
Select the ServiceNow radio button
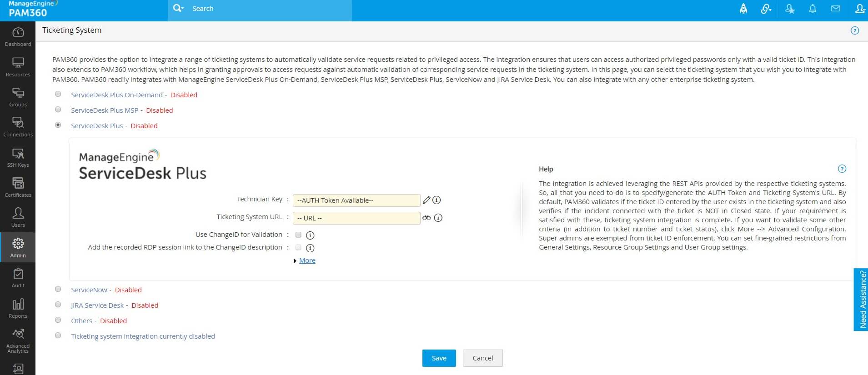coord(58,289)
